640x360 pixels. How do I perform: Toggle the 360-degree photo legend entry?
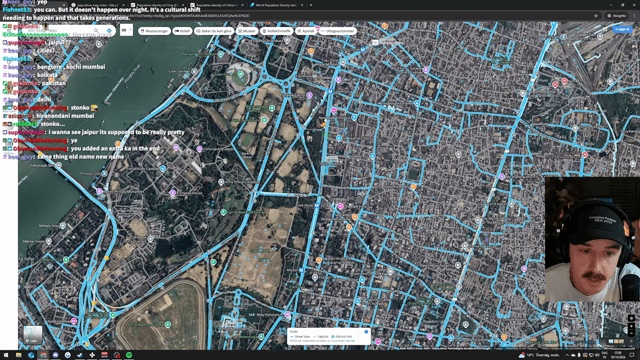342,337
